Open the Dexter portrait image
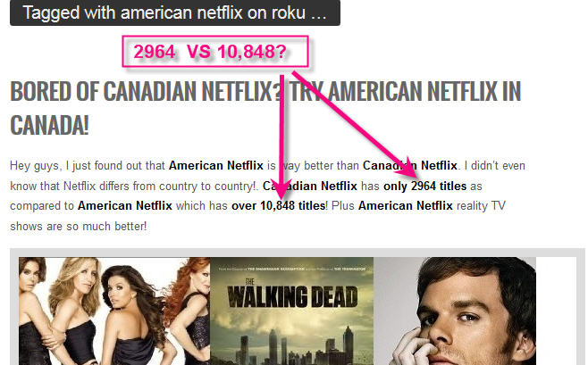 tap(455, 311)
